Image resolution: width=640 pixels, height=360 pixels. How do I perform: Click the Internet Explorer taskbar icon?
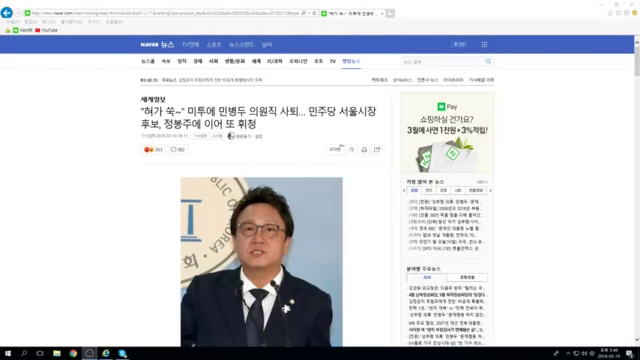pos(106,353)
